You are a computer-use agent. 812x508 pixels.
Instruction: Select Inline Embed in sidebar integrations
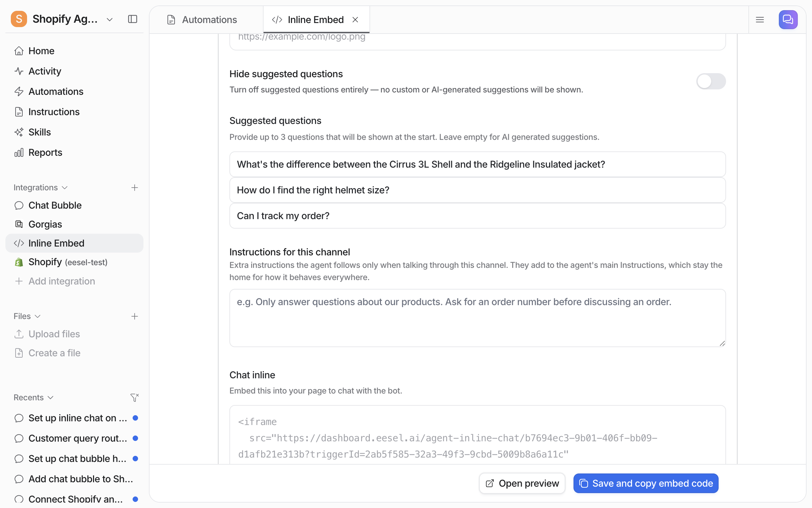[74, 243]
